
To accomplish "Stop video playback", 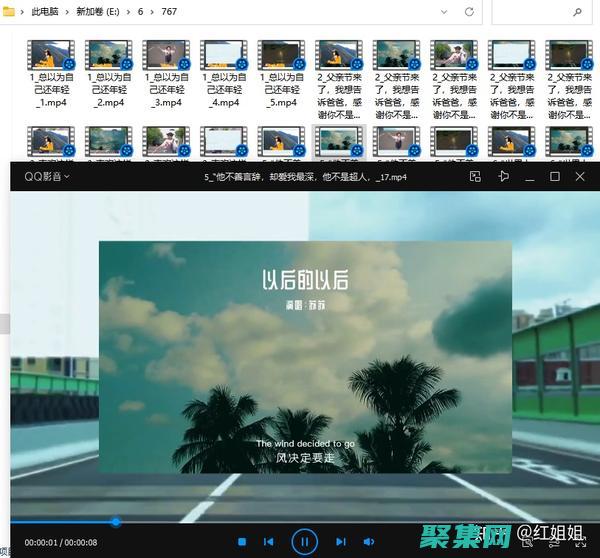I will click(x=242, y=542).
